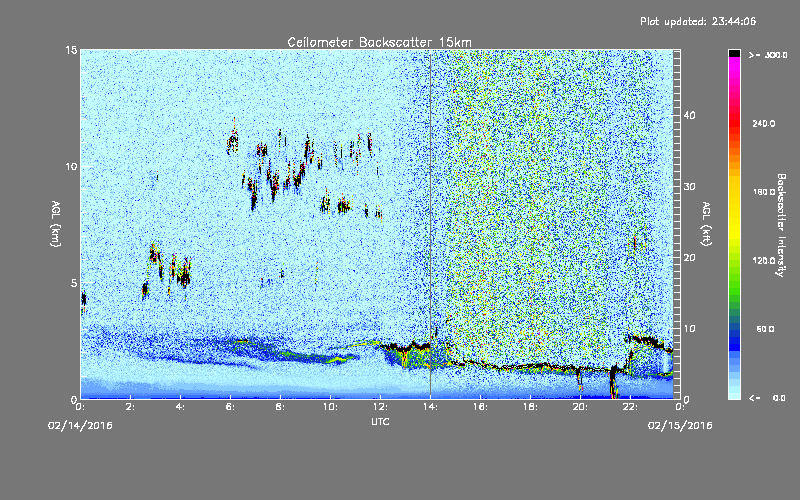Image resolution: width=800 pixels, height=500 pixels.
Task: Click the '>= 300.0' colorbar value
Action: point(768,55)
